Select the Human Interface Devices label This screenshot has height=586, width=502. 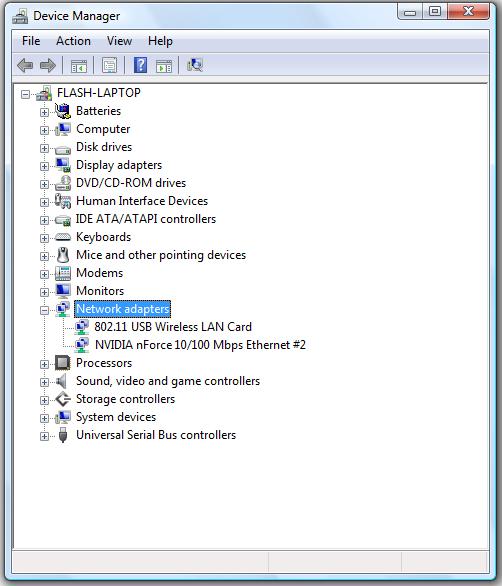(x=142, y=201)
